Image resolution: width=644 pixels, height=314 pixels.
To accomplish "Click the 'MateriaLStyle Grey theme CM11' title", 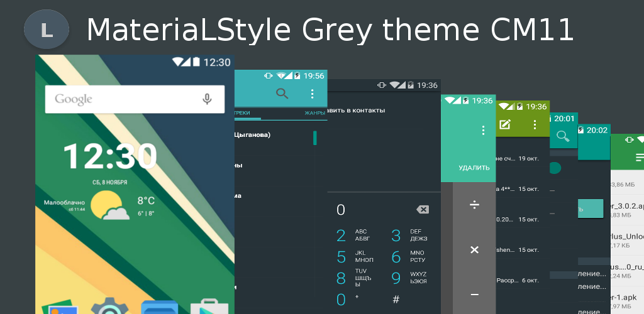I will pos(330,30).
